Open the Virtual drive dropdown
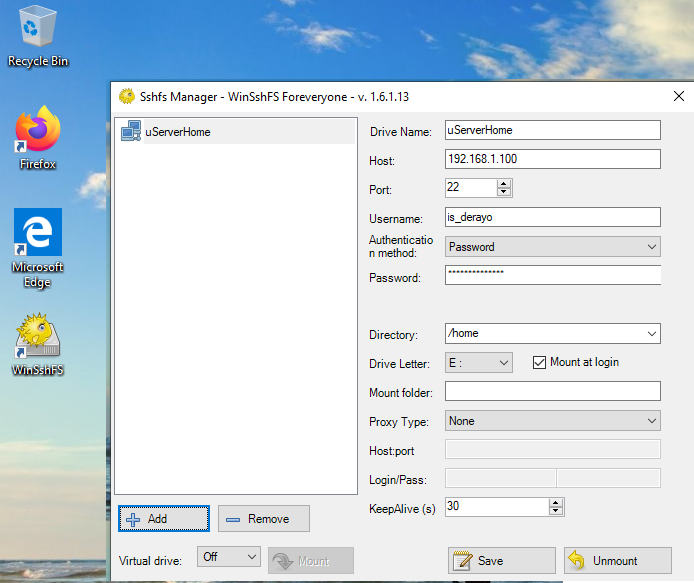This screenshot has height=583, width=694. coord(250,557)
